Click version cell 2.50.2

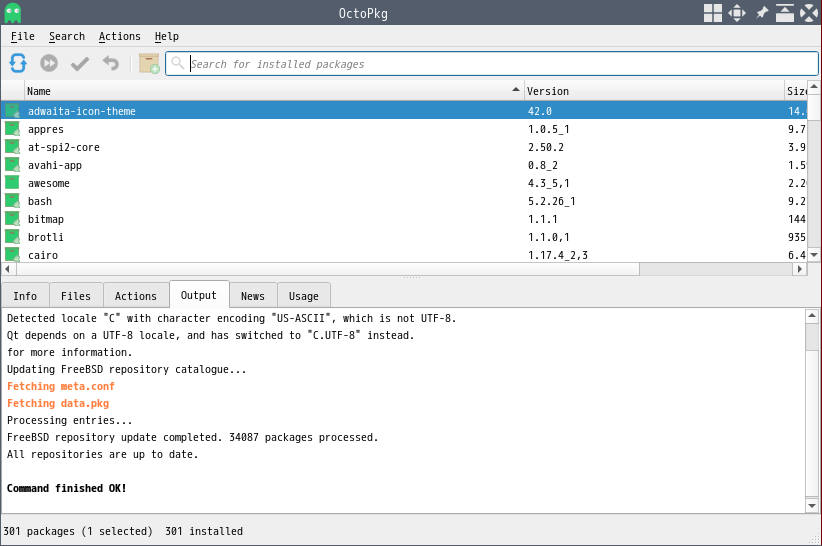(546, 147)
